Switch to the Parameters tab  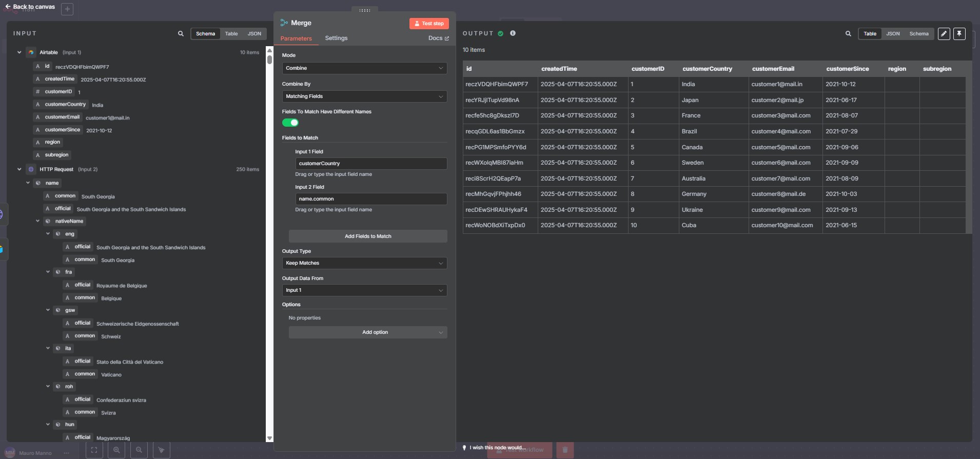[x=296, y=38]
